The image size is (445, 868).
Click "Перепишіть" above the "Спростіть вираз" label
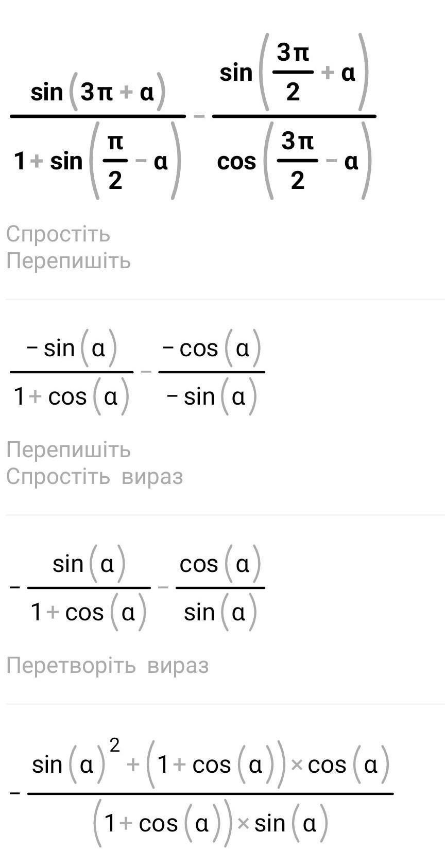69,450
